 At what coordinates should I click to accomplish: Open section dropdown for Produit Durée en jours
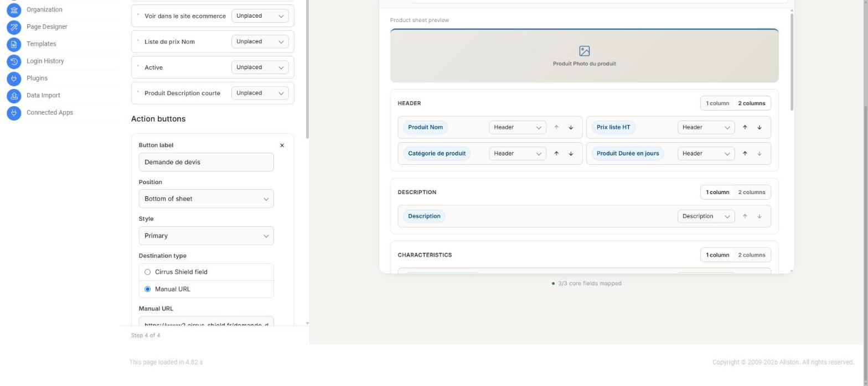pyautogui.click(x=706, y=153)
